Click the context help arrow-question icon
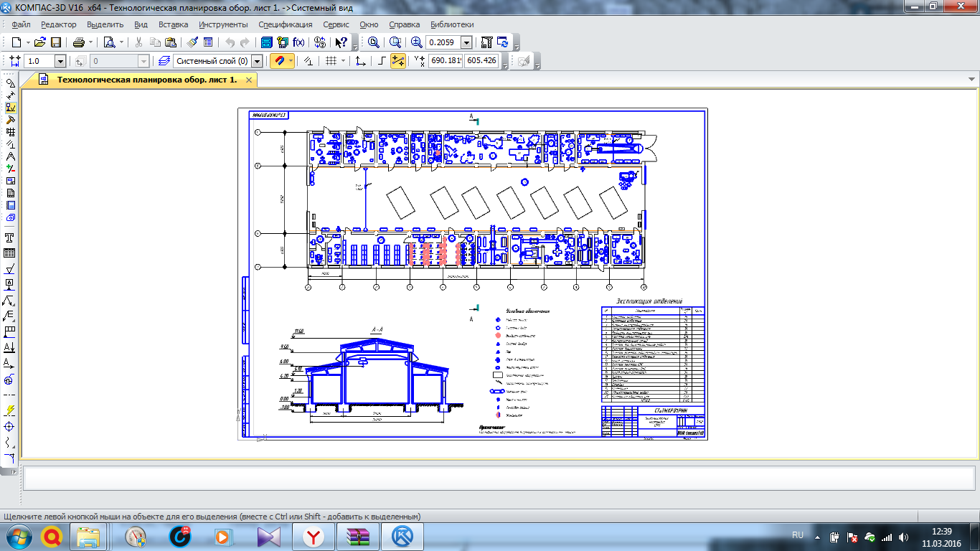Screen dimensions: 980x551 (x=341, y=42)
